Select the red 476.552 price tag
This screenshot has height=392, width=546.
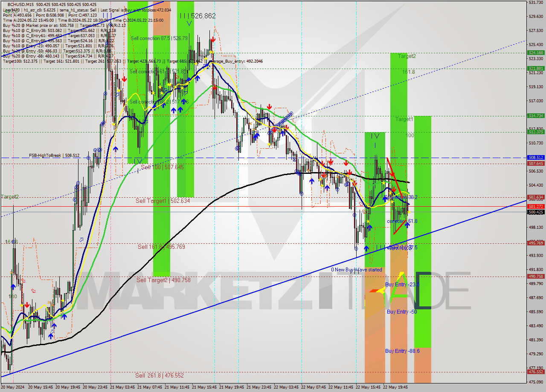536,372
